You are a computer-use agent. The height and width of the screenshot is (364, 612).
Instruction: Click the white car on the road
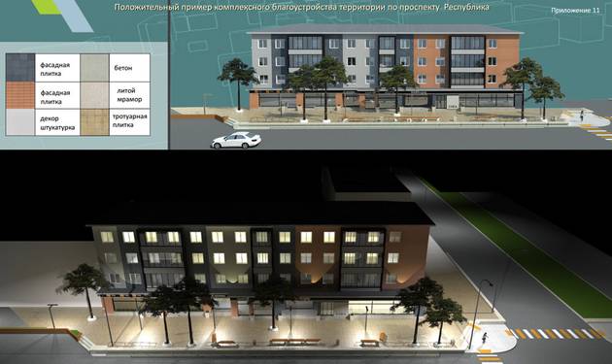click(x=236, y=141)
